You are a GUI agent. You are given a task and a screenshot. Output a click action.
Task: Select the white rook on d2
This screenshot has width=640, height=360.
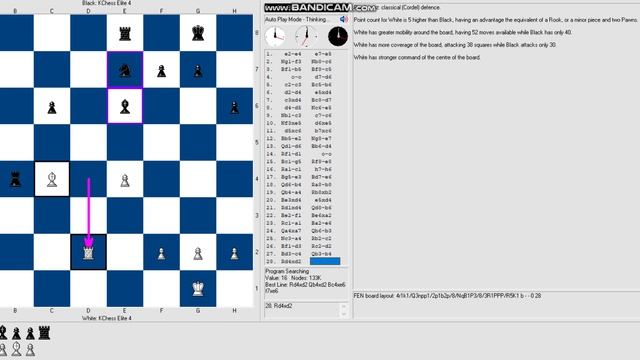[88, 253]
